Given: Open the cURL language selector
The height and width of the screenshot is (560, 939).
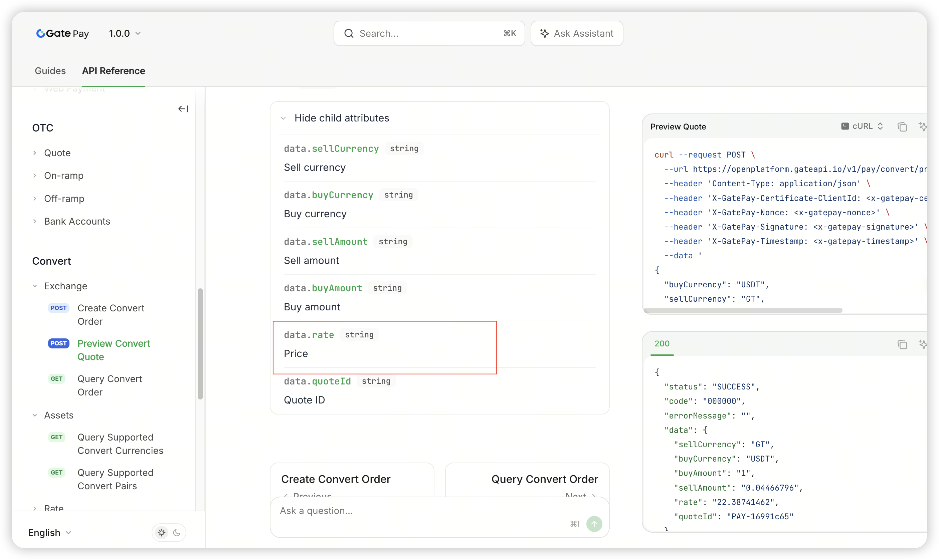Looking at the screenshot, I should tap(862, 126).
